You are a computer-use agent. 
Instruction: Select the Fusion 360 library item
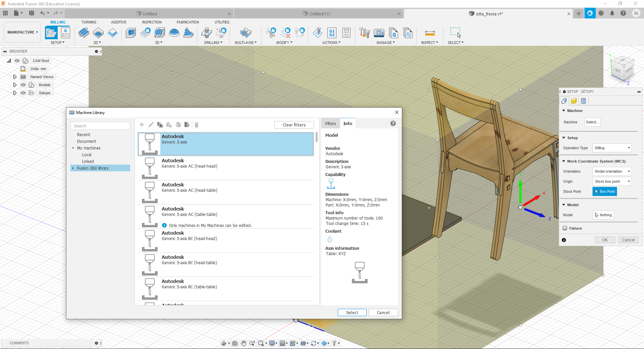point(100,168)
